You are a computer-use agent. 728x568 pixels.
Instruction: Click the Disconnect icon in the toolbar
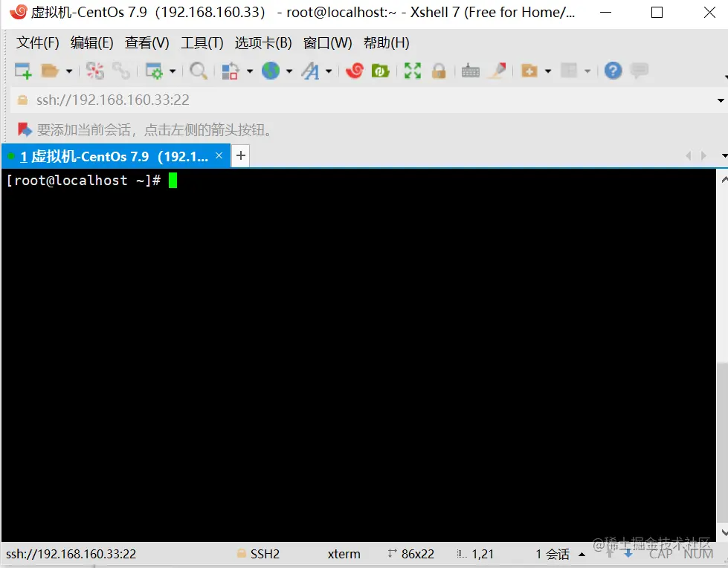[x=95, y=71]
